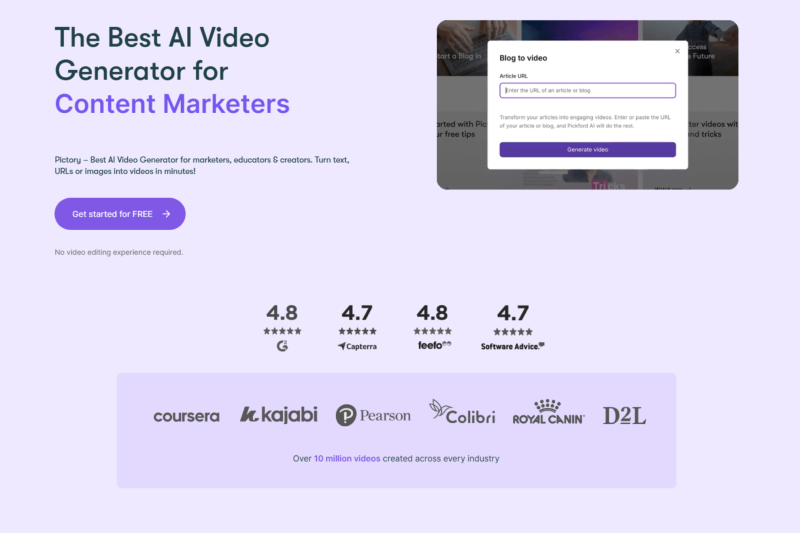Click the 4.7 rating above Capterra

[357, 313]
